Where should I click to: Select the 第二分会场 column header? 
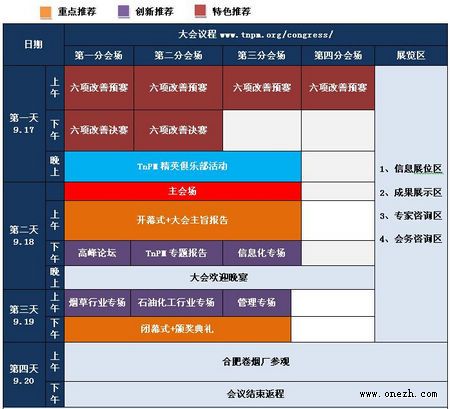click(178, 56)
